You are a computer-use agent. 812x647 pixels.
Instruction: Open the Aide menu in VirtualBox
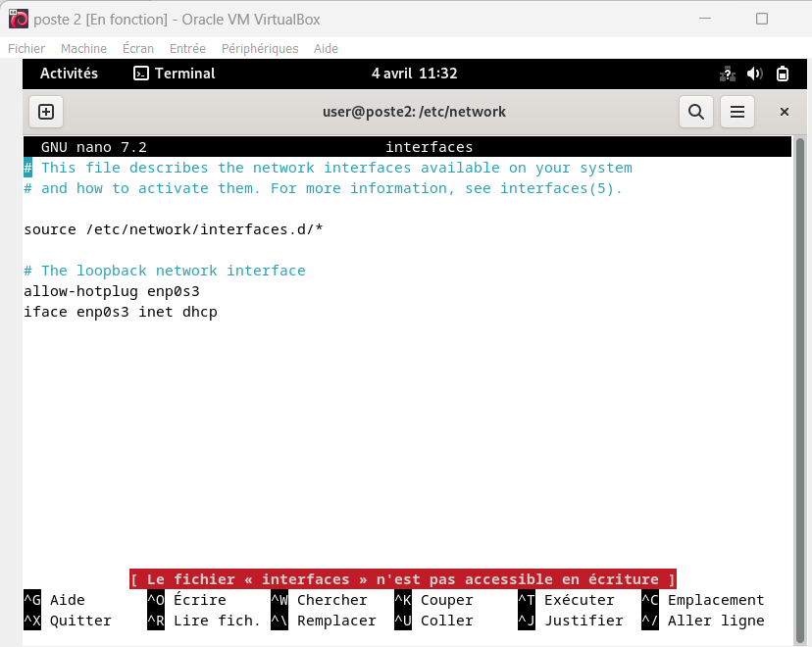[x=326, y=48]
